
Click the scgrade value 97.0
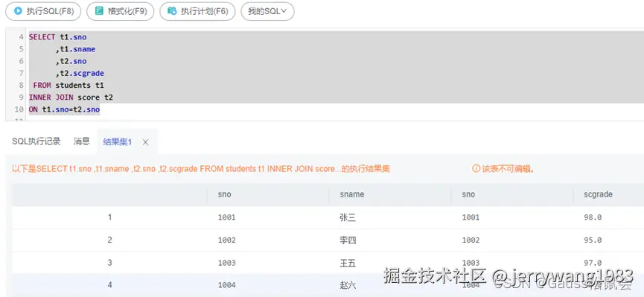click(593, 263)
